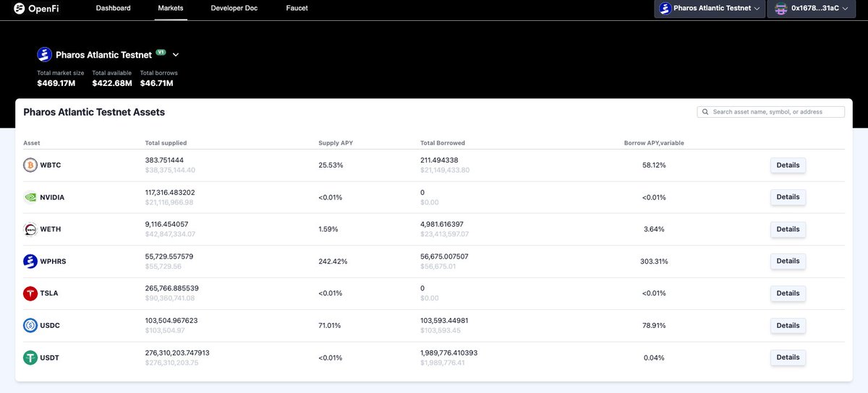Viewport: 868px width, 393px height.
Task: Click the NVIDIA asset name
Action: click(x=53, y=197)
